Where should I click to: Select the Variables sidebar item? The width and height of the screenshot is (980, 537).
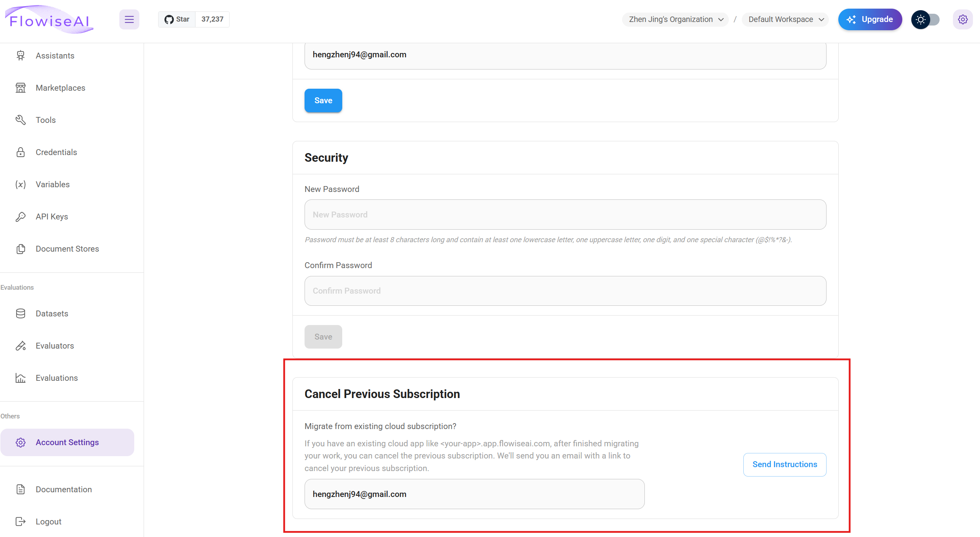(x=53, y=184)
